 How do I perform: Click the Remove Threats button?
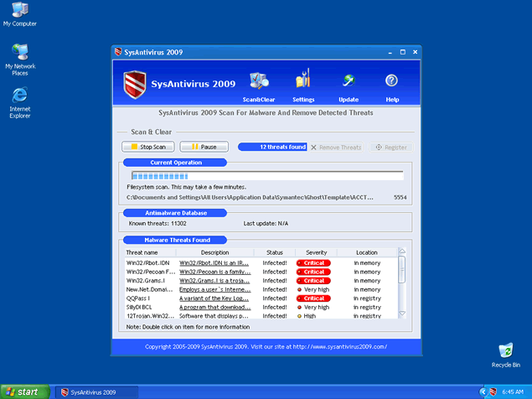(x=336, y=148)
